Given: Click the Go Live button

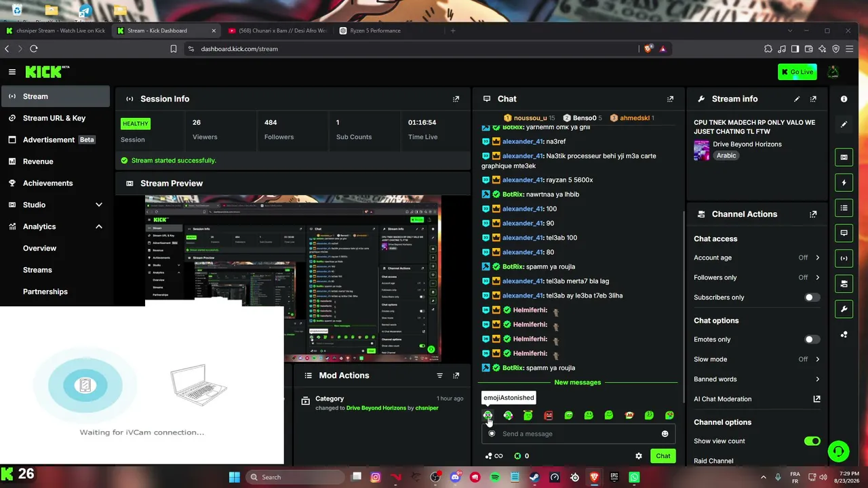Looking at the screenshot, I should 797,72.
